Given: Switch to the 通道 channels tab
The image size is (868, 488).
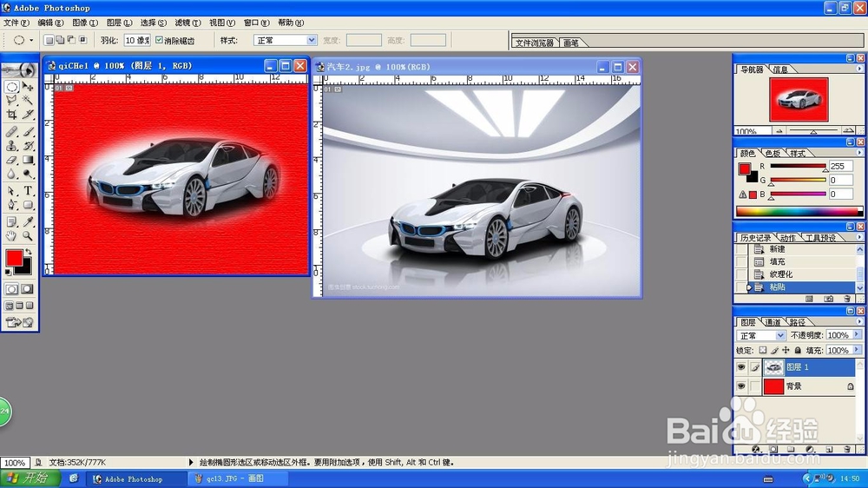Looking at the screenshot, I should click(773, 322).
